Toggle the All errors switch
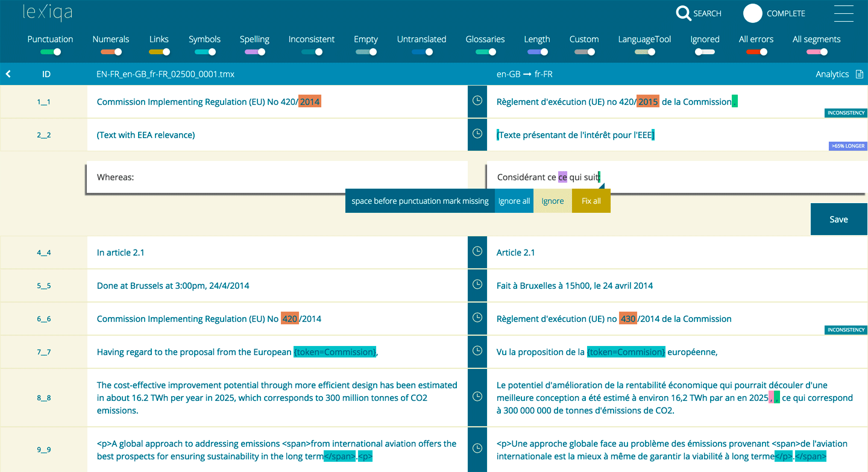868x472 pixels. [x=756, y=52]
